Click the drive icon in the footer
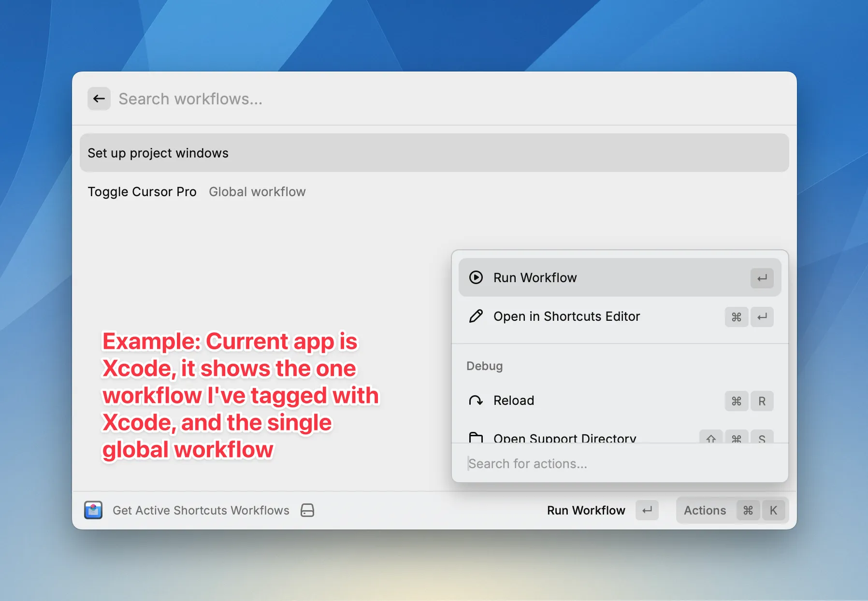The width and height of the screenshot is (868, 601). click(x=307, y=510)
